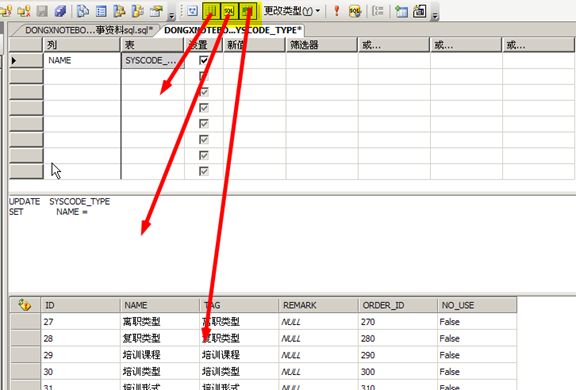
Task: Click NO_USE False cell in row 28
Action: click(477, 338)
